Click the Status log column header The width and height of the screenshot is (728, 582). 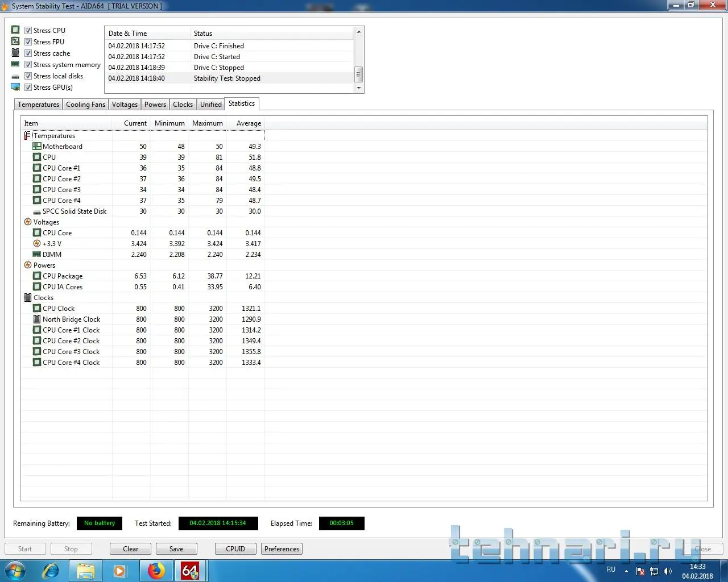pyautogui.click(x=272, y=34)
